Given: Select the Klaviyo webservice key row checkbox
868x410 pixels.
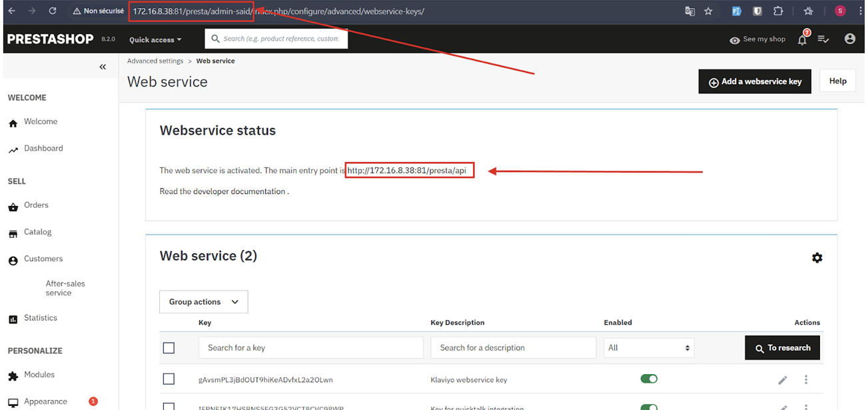Looking at the screenshot, I should click(169, 379).
